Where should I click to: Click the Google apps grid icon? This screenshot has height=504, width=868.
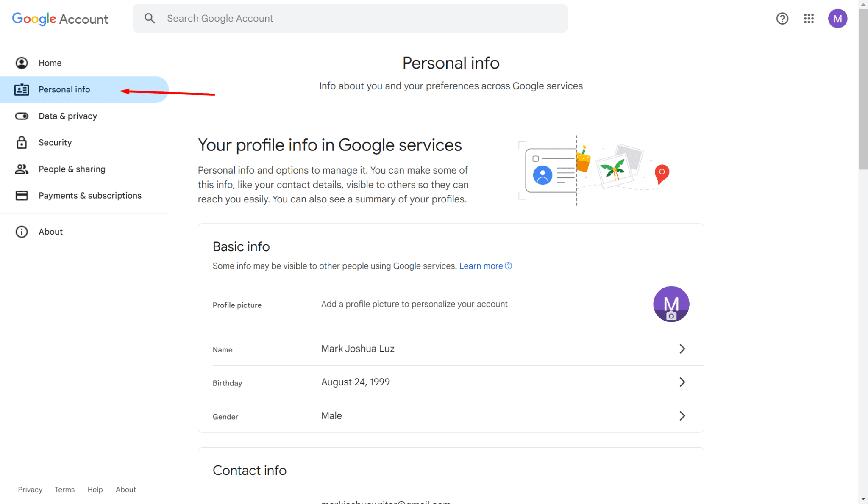(x=809, y=18)
